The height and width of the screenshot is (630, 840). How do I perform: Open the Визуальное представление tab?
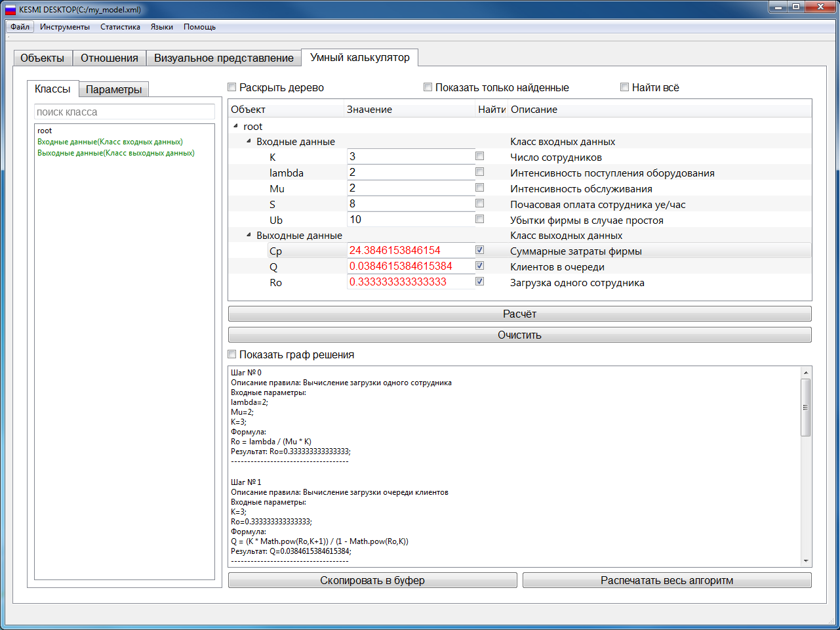[x=224, y=58]
